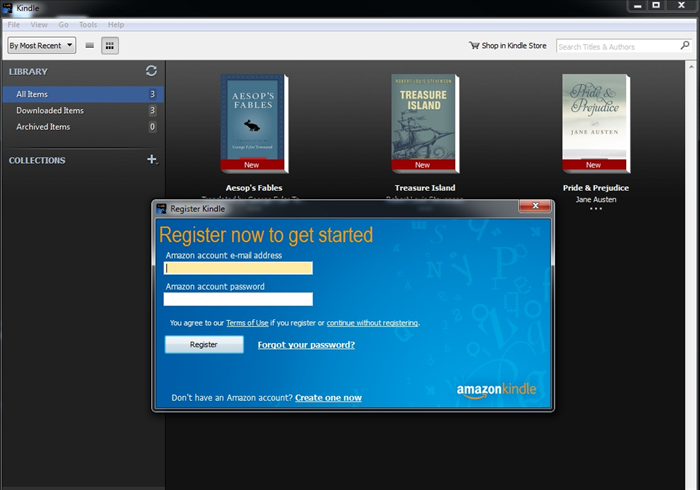This screenshot has width=700, height=490.
Task: Click Create one now link
Action: [x=329, y=398]
